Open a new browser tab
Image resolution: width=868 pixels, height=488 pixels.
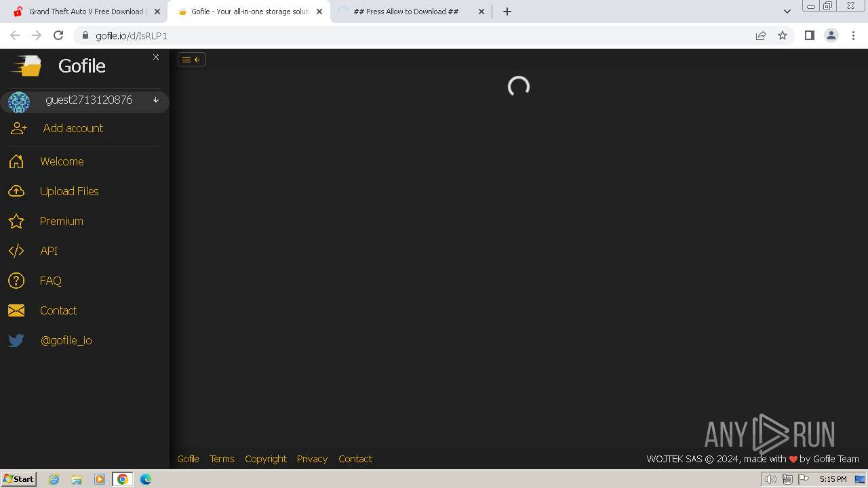[507, 12]
